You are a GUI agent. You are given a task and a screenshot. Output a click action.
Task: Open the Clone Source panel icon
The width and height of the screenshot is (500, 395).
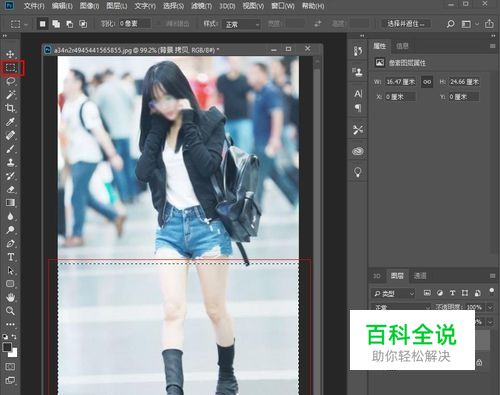point(358,72)
